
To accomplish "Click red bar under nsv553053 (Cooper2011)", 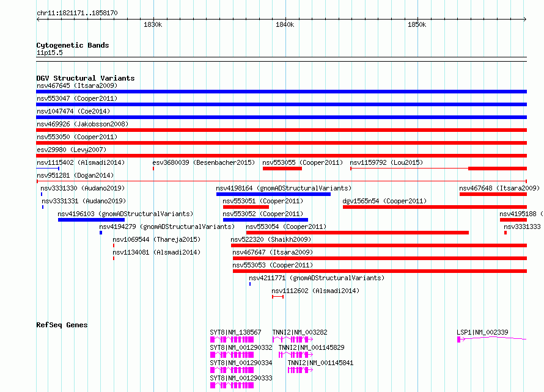I will click(380, 271).
